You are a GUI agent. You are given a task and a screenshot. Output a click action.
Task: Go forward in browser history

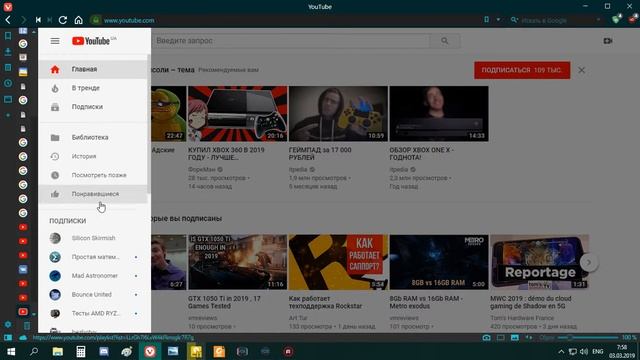23,20
